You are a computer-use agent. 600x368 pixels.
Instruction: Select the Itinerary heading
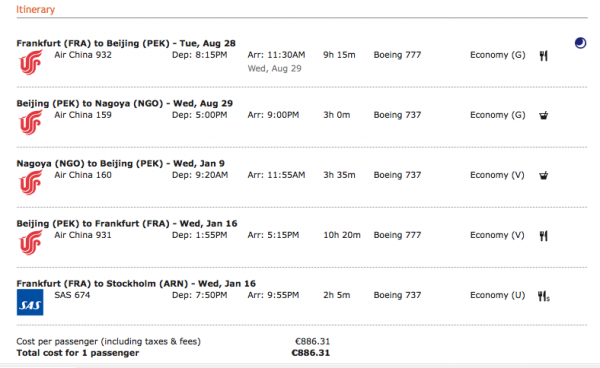coord(36,10)
